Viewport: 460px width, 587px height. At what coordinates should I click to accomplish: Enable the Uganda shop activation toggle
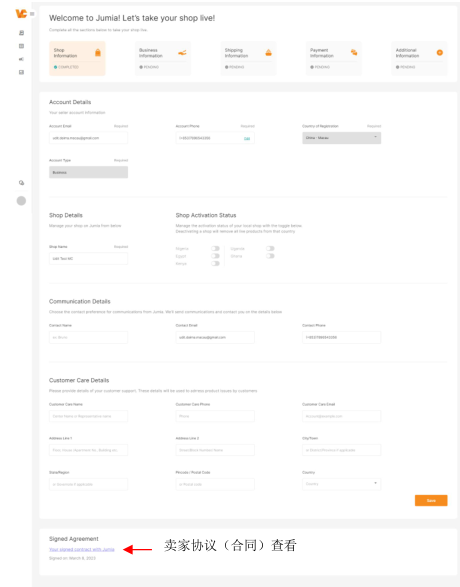(x=270, y=249)
